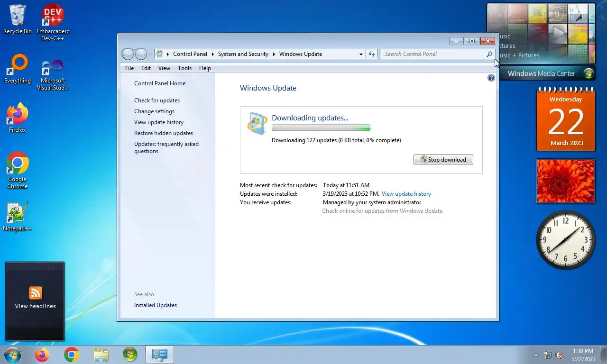Click the calendar gadget showing 22
The height and width of the screenshot is (364, 607).
566,119
